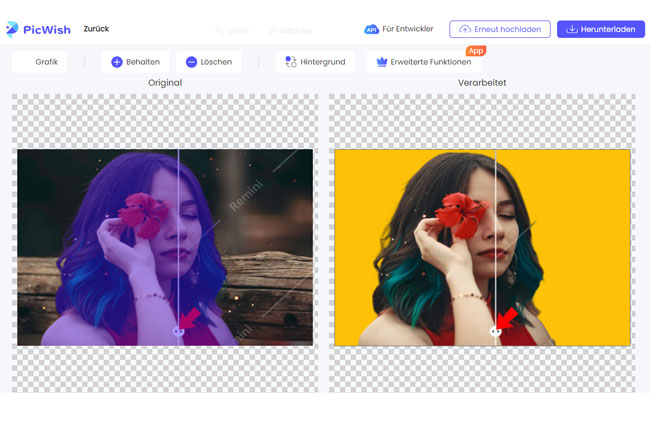Click the comparison slider handle on Original image

[178, 331]
